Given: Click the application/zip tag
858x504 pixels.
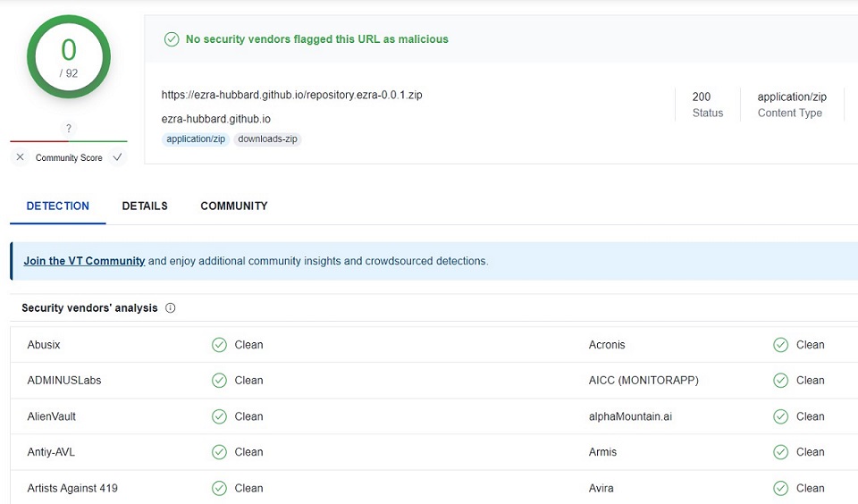Looking at the screenshot, I should pos(196,139).
